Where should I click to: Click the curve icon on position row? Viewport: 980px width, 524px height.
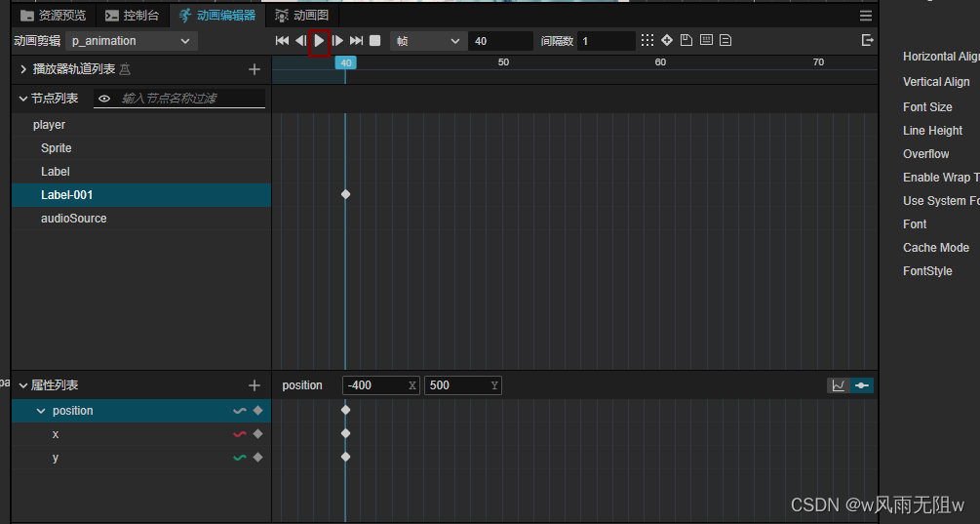point(239,411)
